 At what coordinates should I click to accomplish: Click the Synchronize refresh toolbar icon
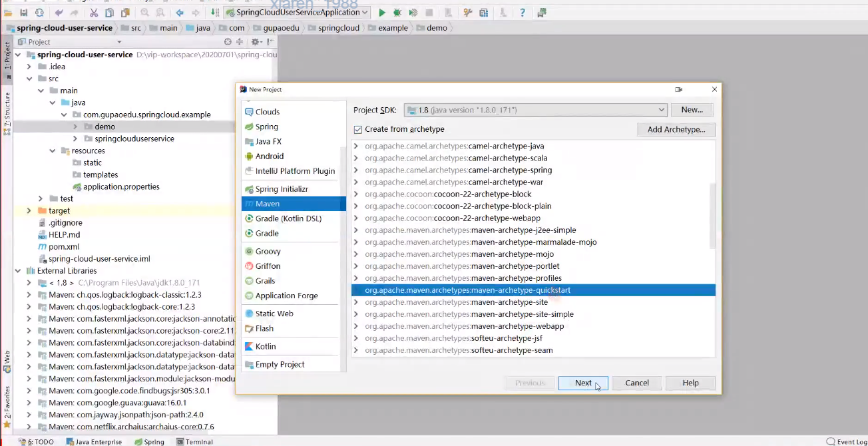pos(39,13)
